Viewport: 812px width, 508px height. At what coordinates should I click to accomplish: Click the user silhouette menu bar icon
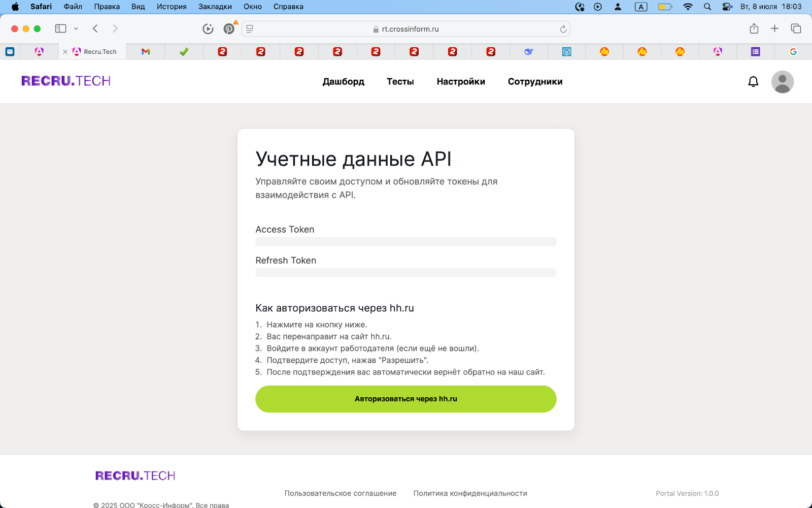618,7
